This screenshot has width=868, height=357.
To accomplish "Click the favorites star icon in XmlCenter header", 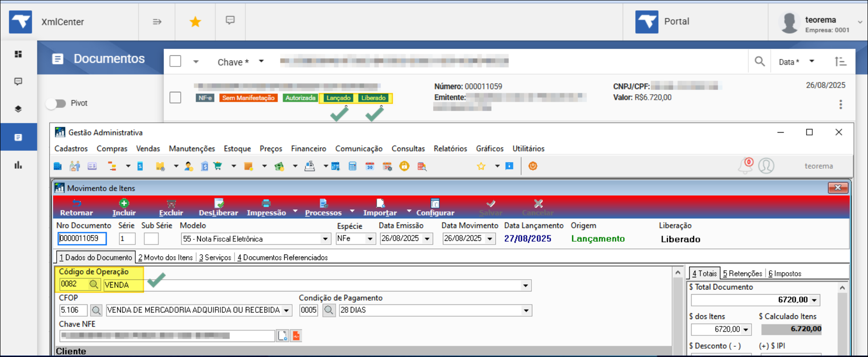I will click(195, 22).
